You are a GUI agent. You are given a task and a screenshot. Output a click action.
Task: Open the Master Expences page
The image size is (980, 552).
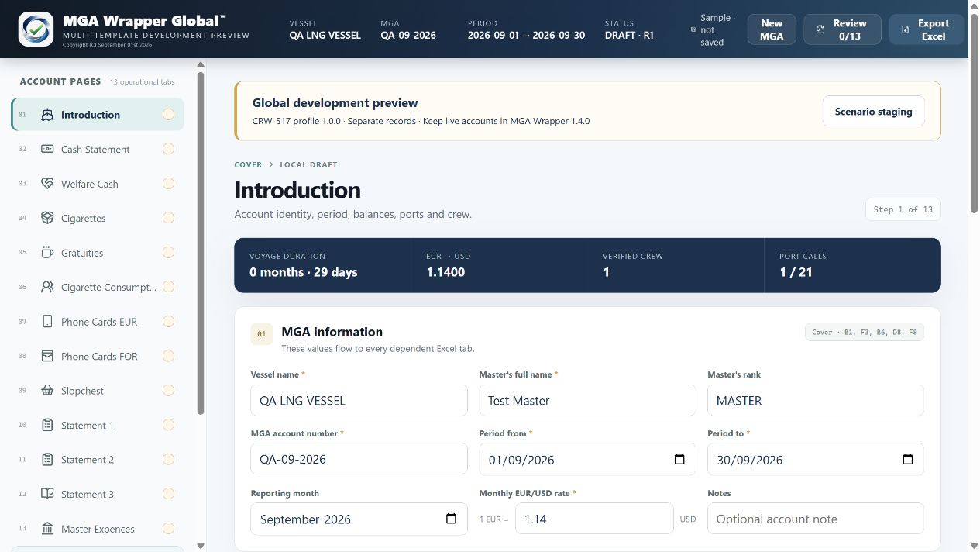(x=98, y=529)
